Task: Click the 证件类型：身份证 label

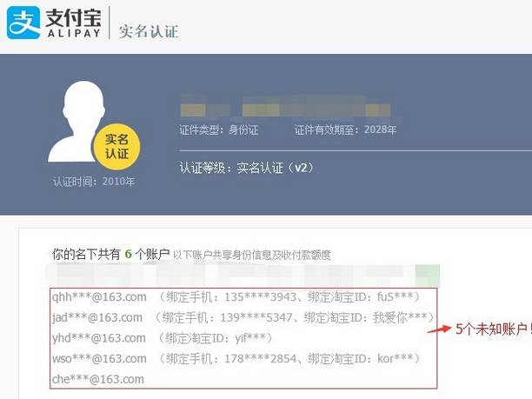Action: (219, 130)
